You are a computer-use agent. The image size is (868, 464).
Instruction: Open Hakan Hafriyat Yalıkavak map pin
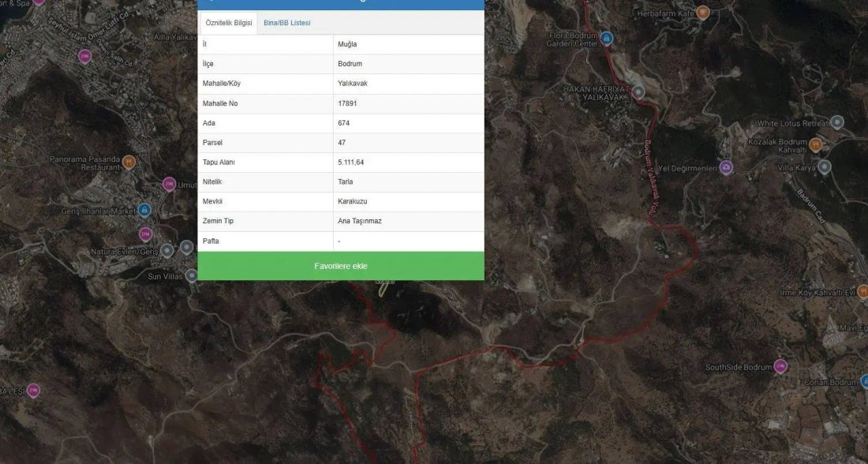point(638,92)
